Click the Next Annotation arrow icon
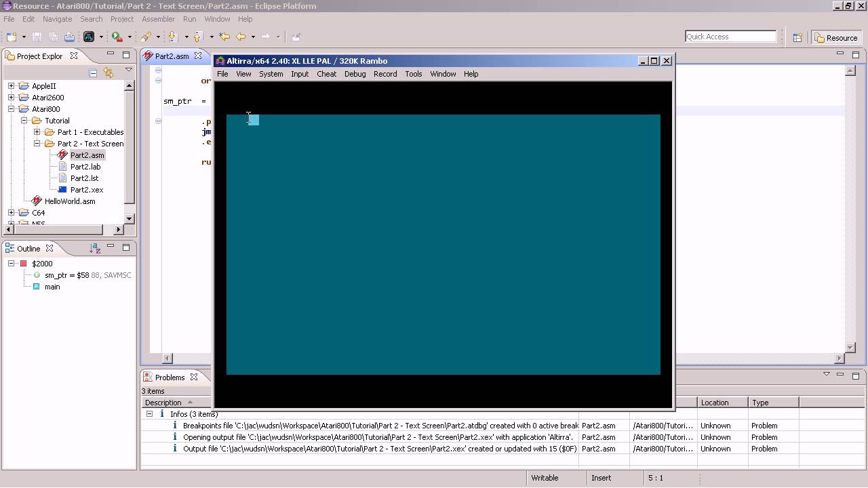Screen dimensions: 868x488 click(172, 37)
